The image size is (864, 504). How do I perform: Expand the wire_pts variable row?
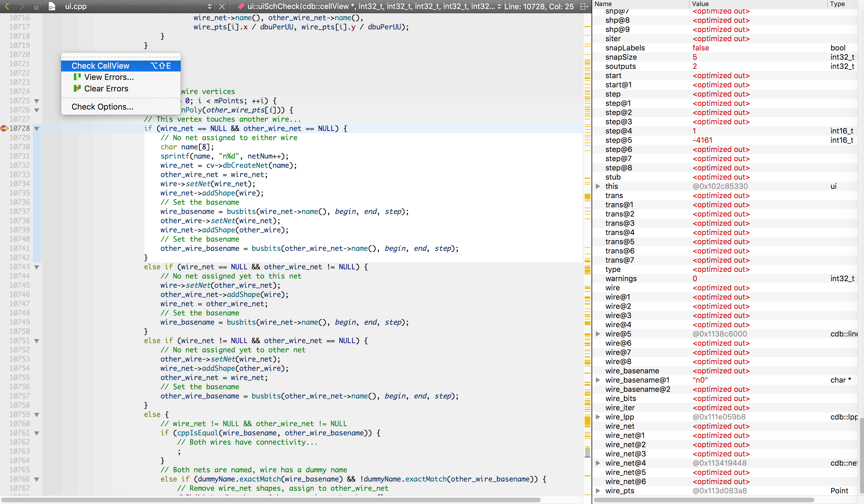tap(598, 491)
